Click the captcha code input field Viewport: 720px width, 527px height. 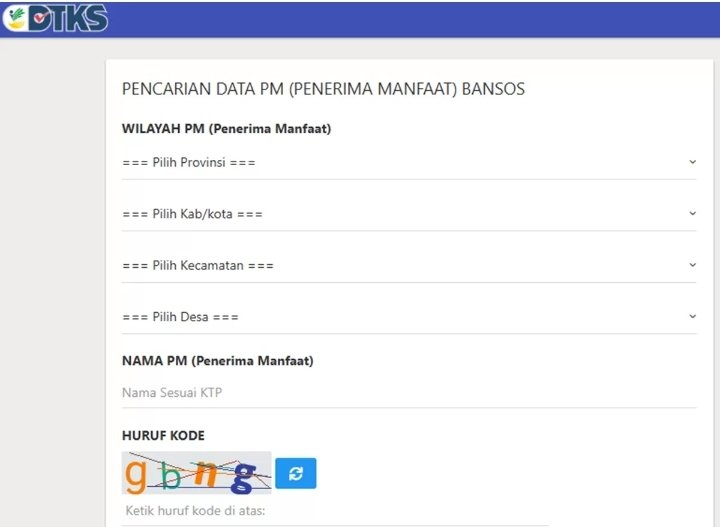click(335, 511)
